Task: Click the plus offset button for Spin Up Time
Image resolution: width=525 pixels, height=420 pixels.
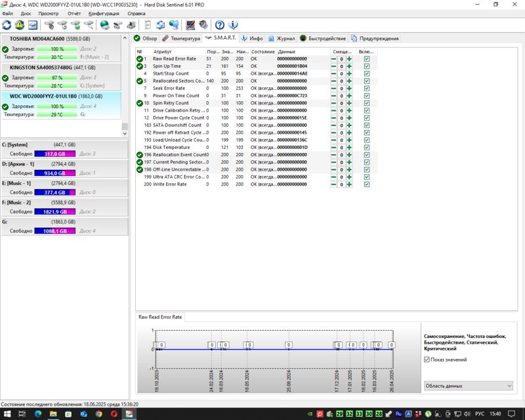Action: coord(349,66)
